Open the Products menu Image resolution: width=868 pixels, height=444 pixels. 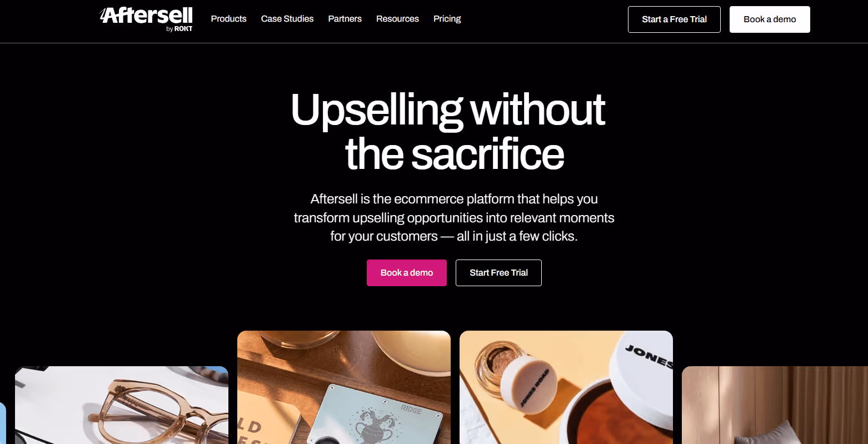(228, 19)
